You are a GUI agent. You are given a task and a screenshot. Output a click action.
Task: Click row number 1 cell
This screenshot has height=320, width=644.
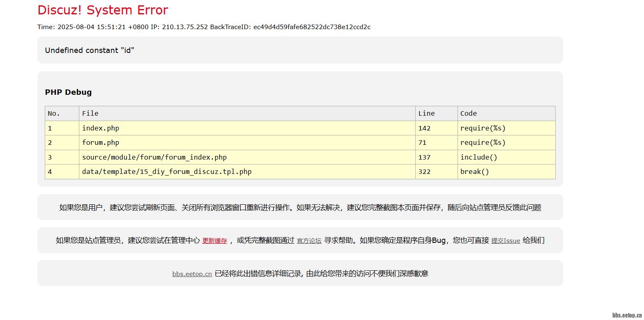[x=62, y=128]
